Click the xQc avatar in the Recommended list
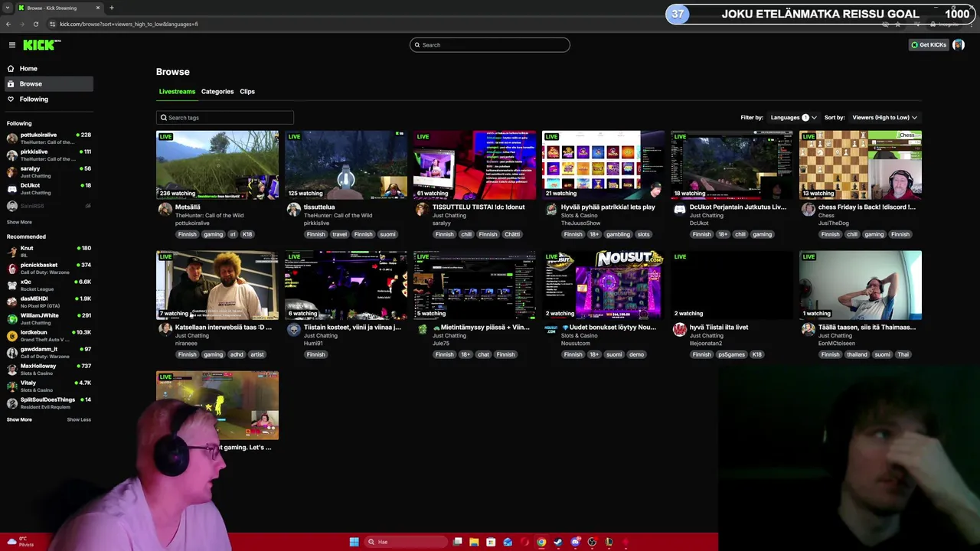The width and height of the screenshot is (980, 551). click(x=11, y=285)
